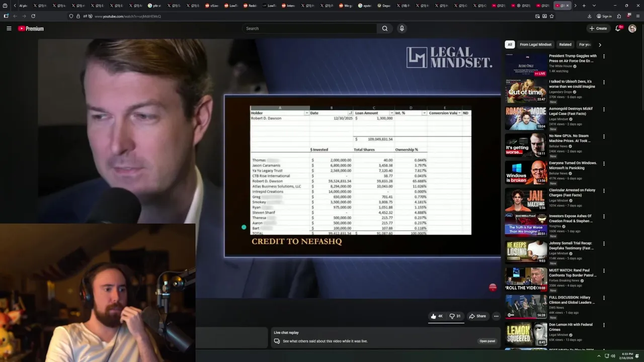Image resolution: width=644 pixels, height=362 pixels.
Task: Select the Related filter chip
Action: (x=565, y=44)
